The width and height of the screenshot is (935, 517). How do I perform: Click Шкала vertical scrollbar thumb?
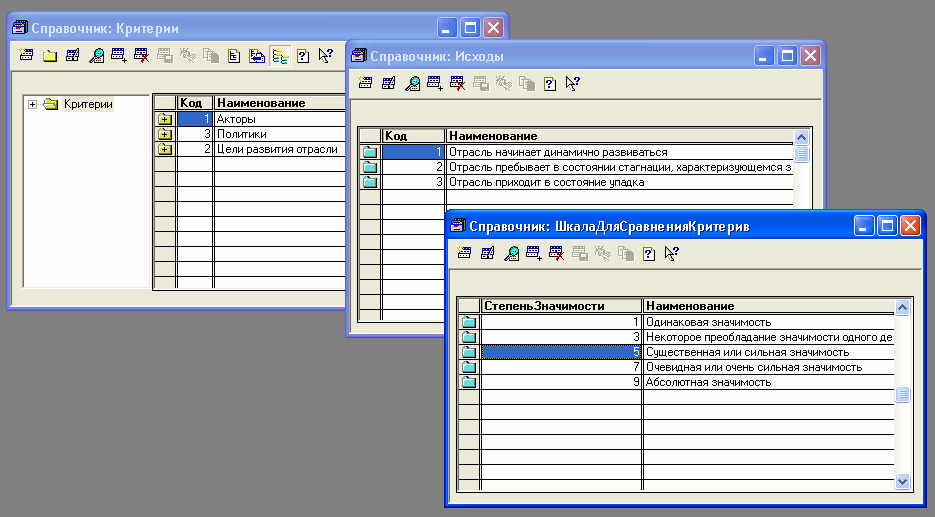(902, 394)
